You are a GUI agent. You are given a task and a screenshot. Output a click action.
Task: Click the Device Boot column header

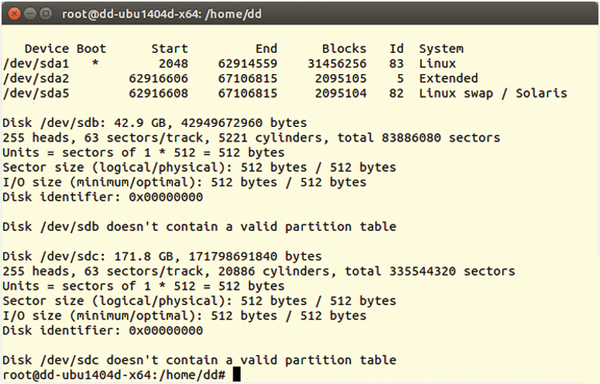coord(65,49)
